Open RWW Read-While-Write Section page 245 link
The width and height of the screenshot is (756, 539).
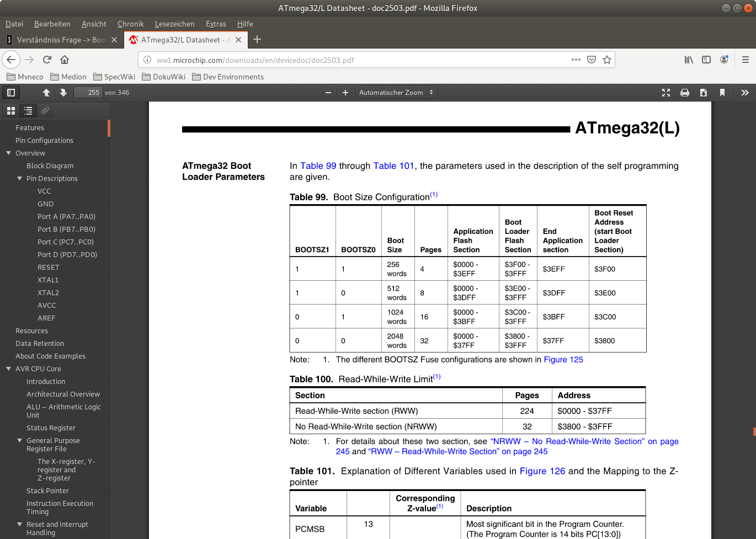click(458, 451)
